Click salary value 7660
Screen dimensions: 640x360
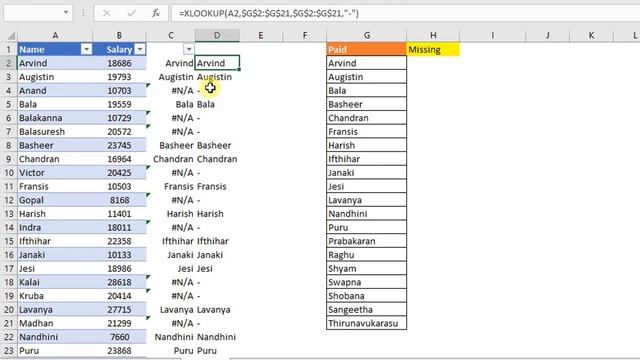click(x=119, y=337)
